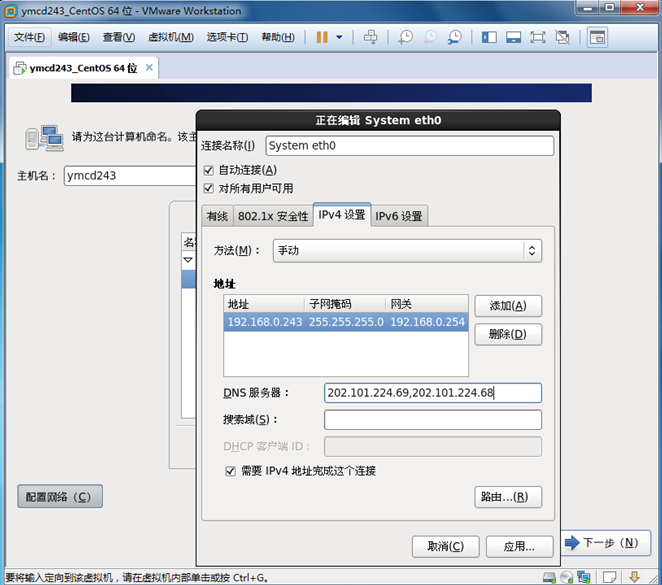The image size is (662, 585).
Task: Switch to the 有线 tab
Action: [217, 216]
